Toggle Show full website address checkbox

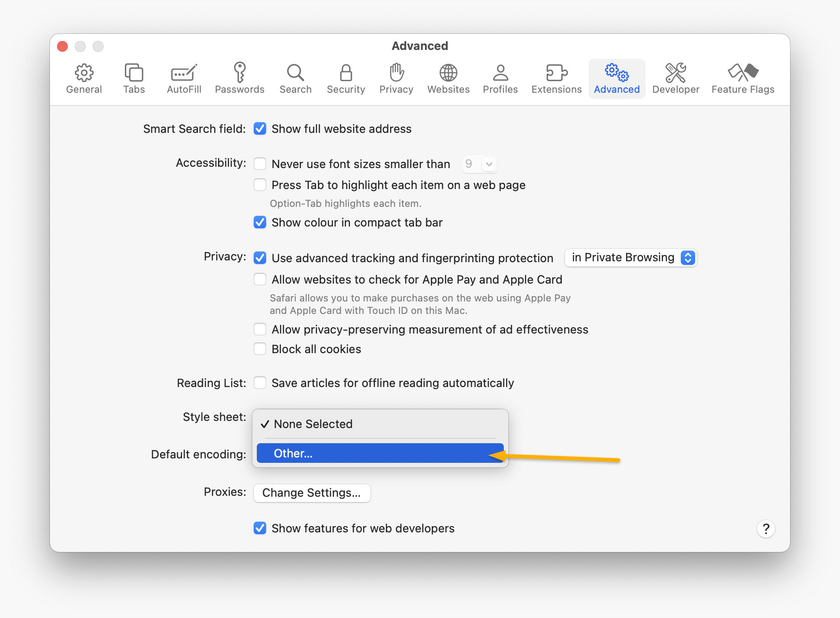[x=260, y=129]
